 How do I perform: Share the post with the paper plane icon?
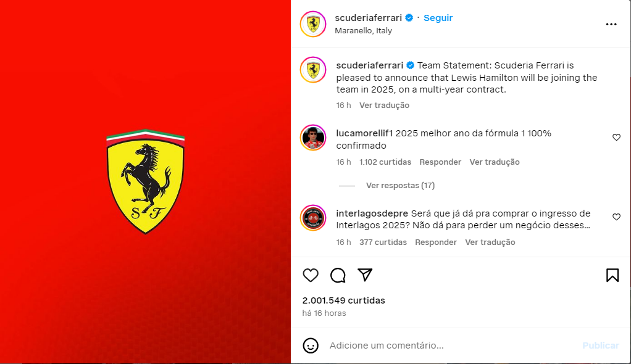coord(365,275)
